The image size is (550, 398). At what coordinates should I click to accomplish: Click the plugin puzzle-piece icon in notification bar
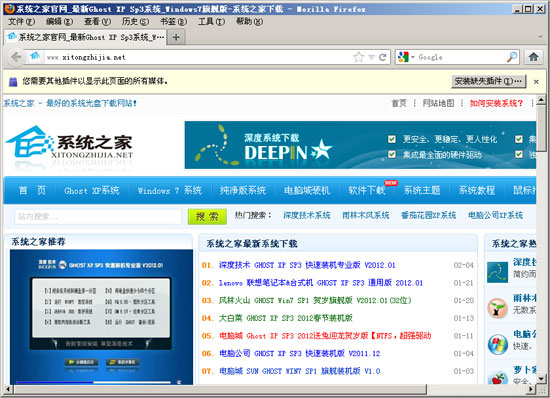pyautogui.click(x=13, y=82)
